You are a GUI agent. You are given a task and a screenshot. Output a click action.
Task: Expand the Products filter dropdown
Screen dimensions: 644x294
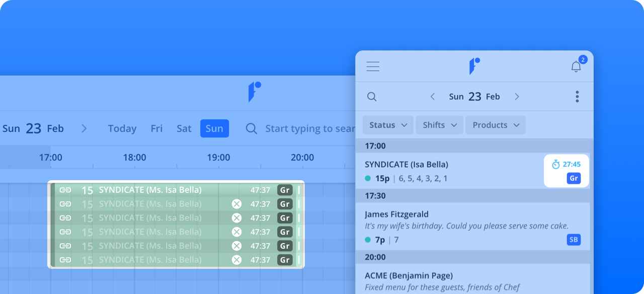[x=496, y=125]
